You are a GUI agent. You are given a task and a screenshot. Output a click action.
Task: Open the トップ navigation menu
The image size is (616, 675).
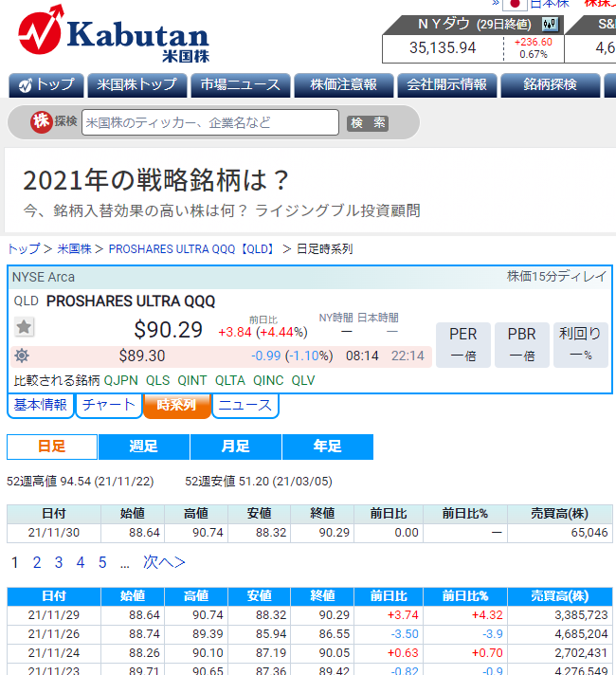point(46,84)
